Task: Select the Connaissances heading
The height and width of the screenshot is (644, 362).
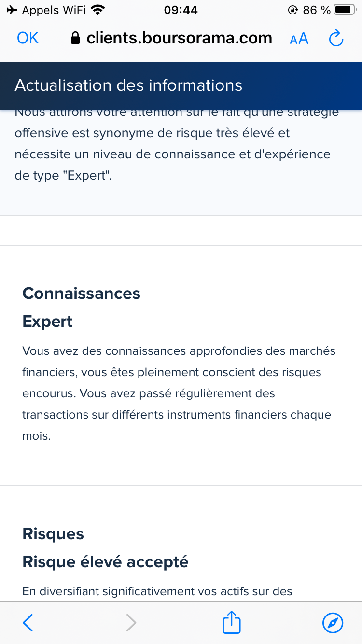Action: [81, 294]
